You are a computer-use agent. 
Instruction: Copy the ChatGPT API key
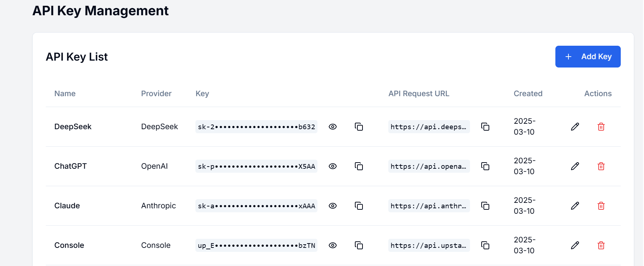359,166
